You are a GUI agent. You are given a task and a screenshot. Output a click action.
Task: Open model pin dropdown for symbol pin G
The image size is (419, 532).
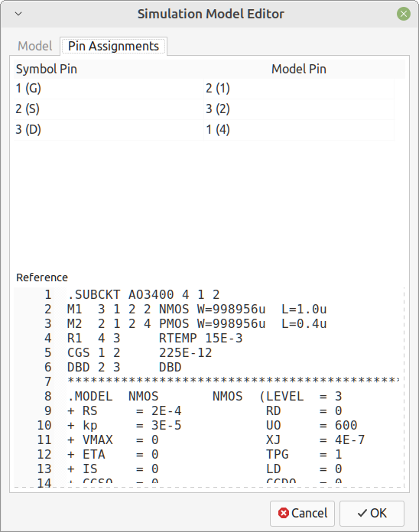click(x=299, y=89)
